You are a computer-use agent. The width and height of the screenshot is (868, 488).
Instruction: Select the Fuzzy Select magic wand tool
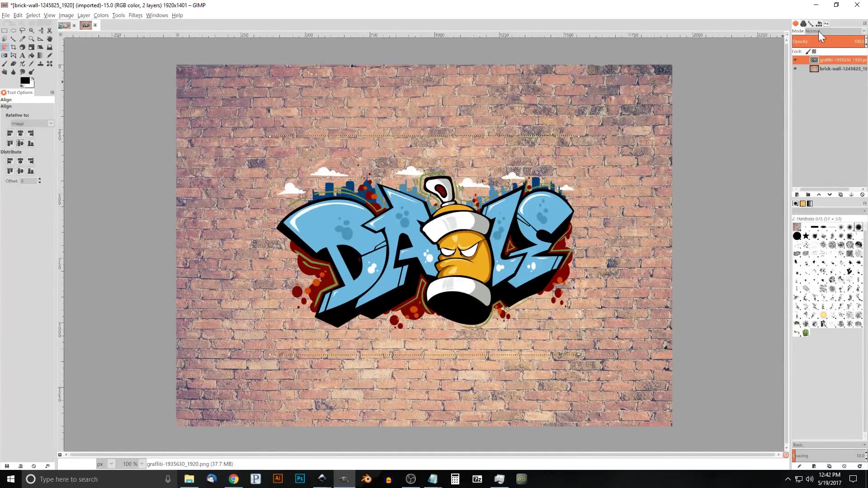click(32, 31)
